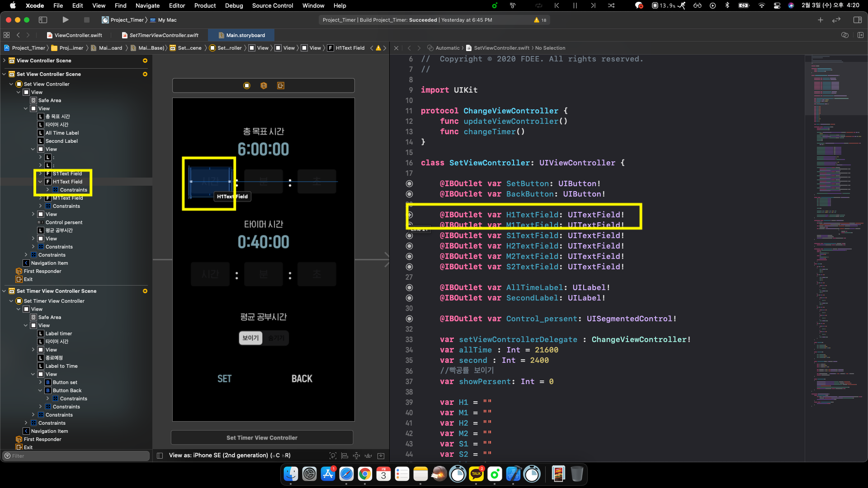
Task: Collapse the Set Timer View Controller Scene
Action: pyautogui.click(x=5, y=291)
